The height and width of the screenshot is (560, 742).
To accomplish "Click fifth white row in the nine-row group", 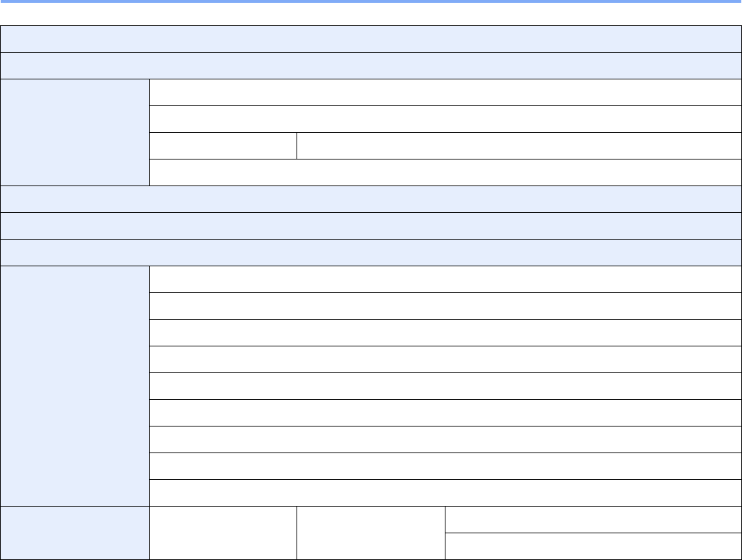I will pos(445,386).
